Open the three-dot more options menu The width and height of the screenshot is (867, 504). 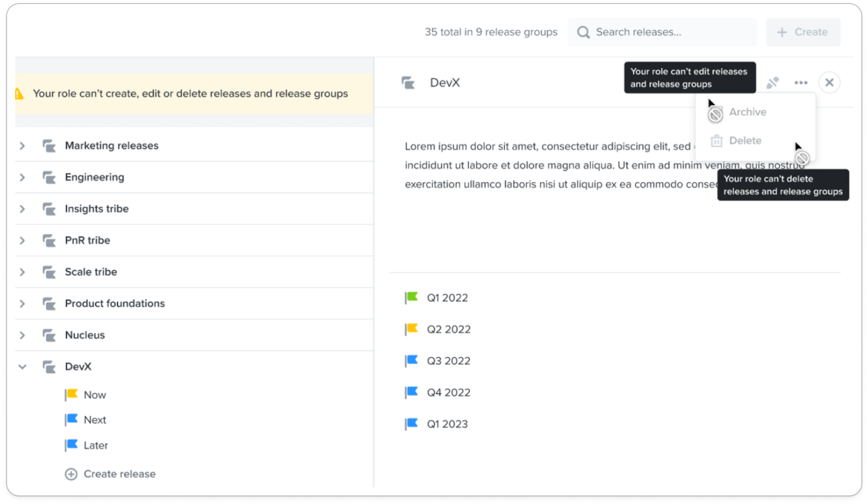click(x=801, y=83)
